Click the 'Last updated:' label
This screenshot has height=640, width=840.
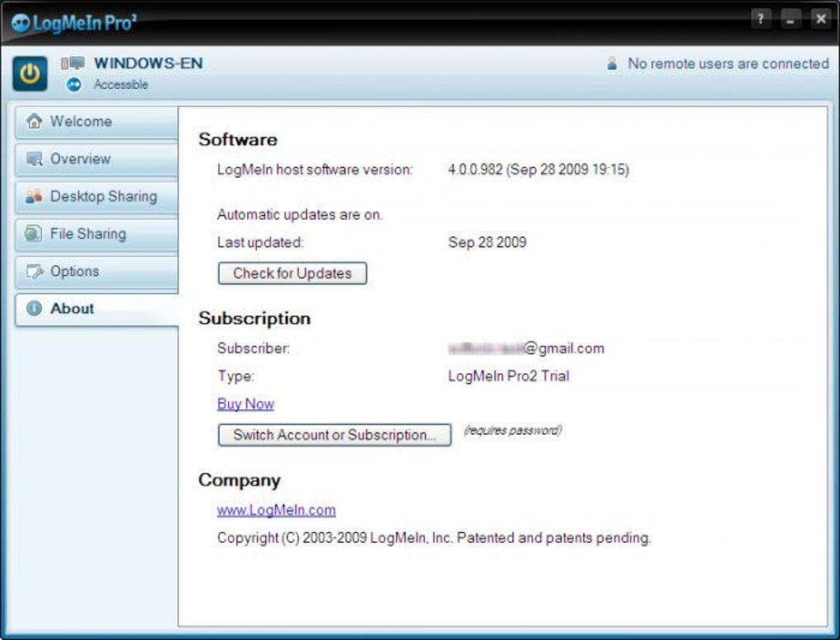point(260,242)
